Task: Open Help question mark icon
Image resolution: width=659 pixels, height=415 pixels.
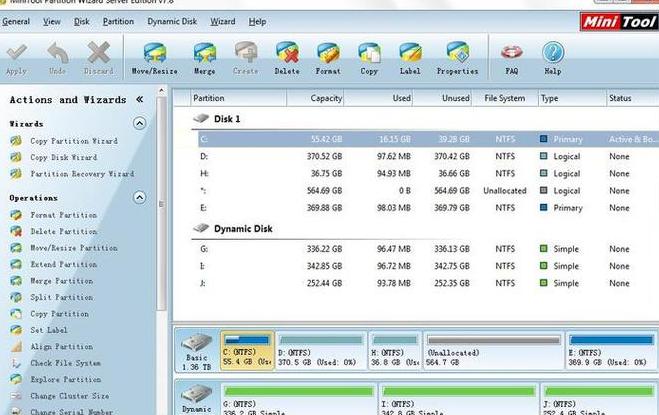Action: (x=553, y=58)
